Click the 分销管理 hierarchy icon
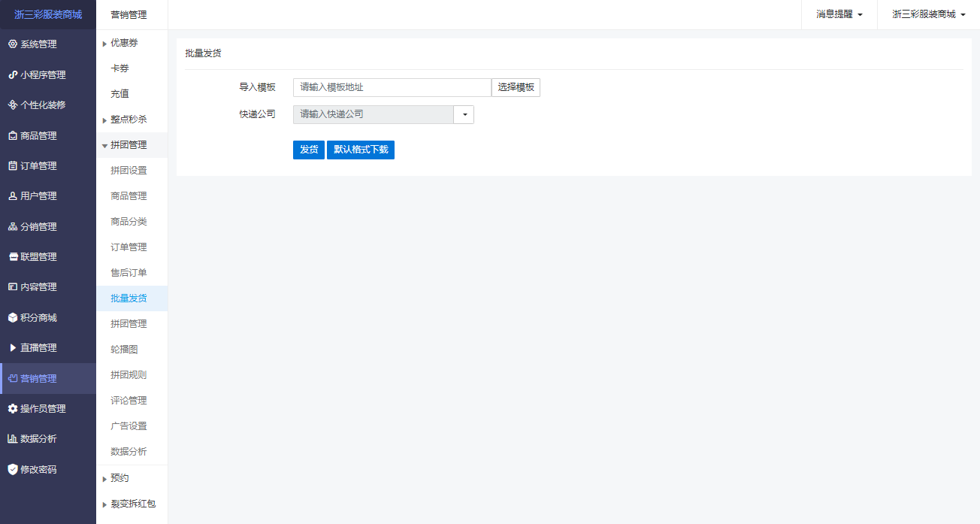Viewport: 980px width, 524px height. pos(12,226)
